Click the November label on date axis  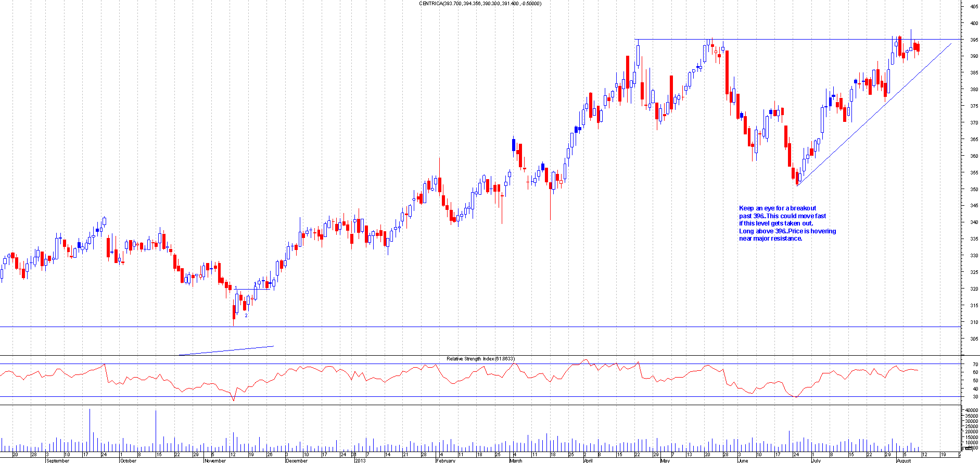pyautogui.click(x=215, y=460)
